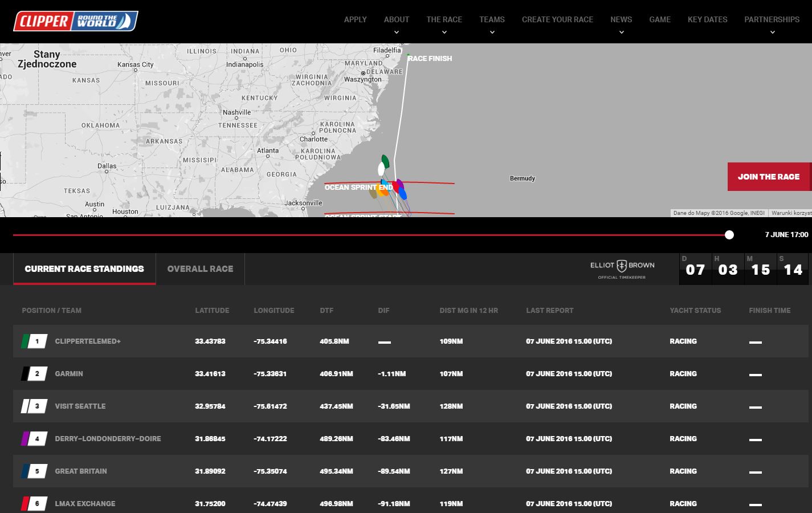Open Elliot Brown official timekeeper logo
The image size is (812, 513).
coord(622,269)
